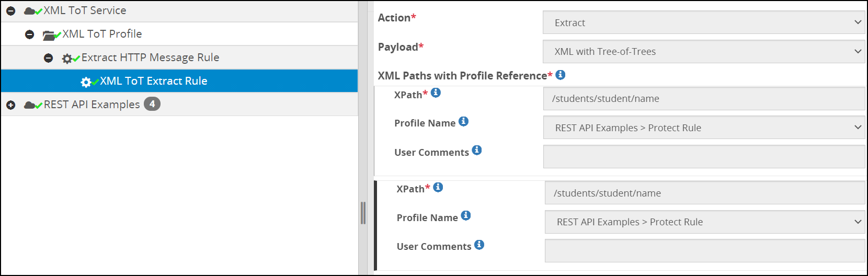Open the Action dropdown showing Extract
Image resolution: width=868 pixels, height=276 pixels.
(x=703, y=22)
